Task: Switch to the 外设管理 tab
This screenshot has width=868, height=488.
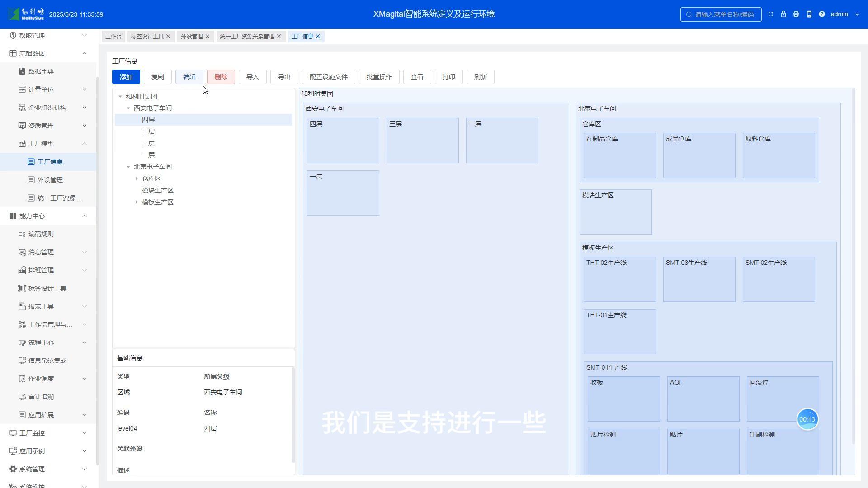Action: (x=192, y=36)
